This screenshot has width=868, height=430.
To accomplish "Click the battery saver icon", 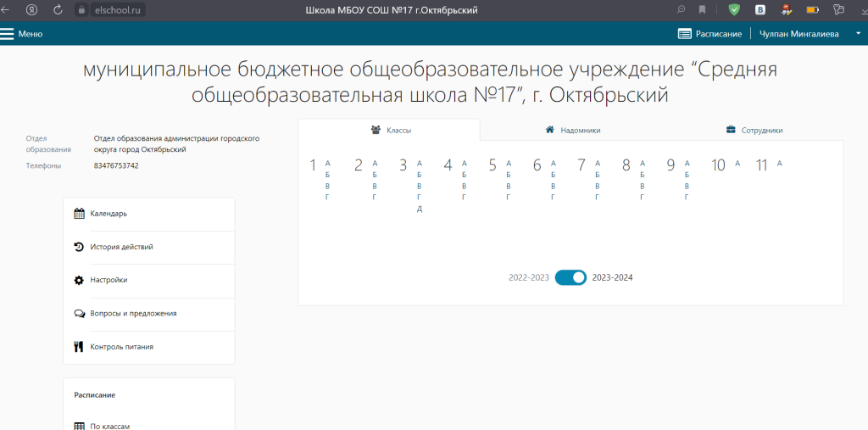I will click(x=812, y=9).
